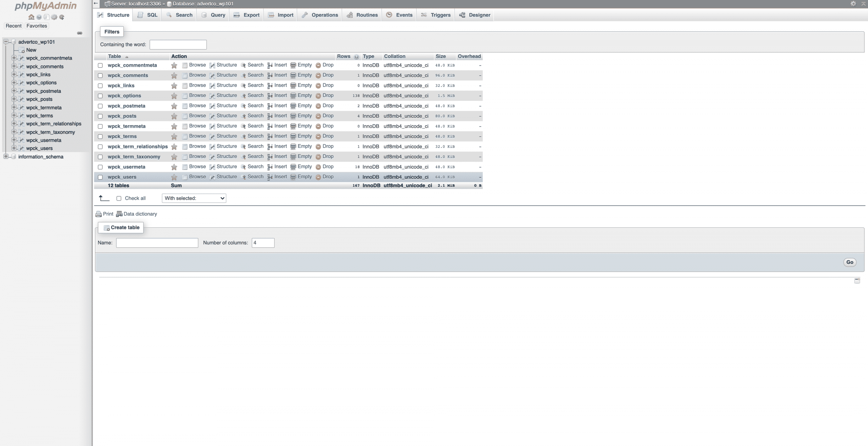The width and height of the screenshot is (868, 446).
Task: Click the Favorites button in sidebar
Action: coord(37,26)
